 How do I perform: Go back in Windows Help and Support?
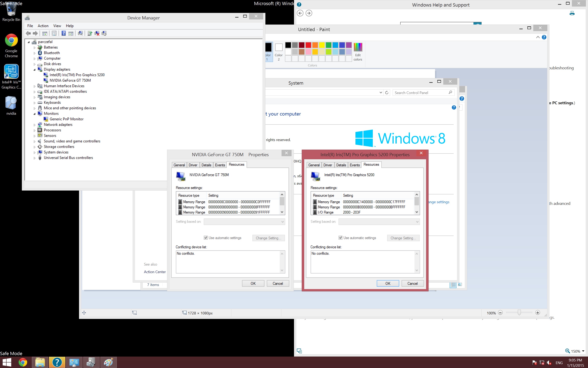click(x=300, y=13)
